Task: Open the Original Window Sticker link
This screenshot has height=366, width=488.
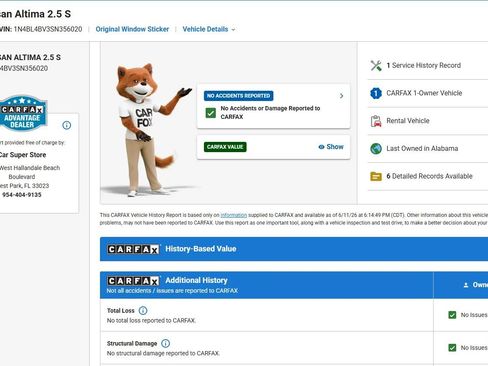Action: tap(132, 29)
